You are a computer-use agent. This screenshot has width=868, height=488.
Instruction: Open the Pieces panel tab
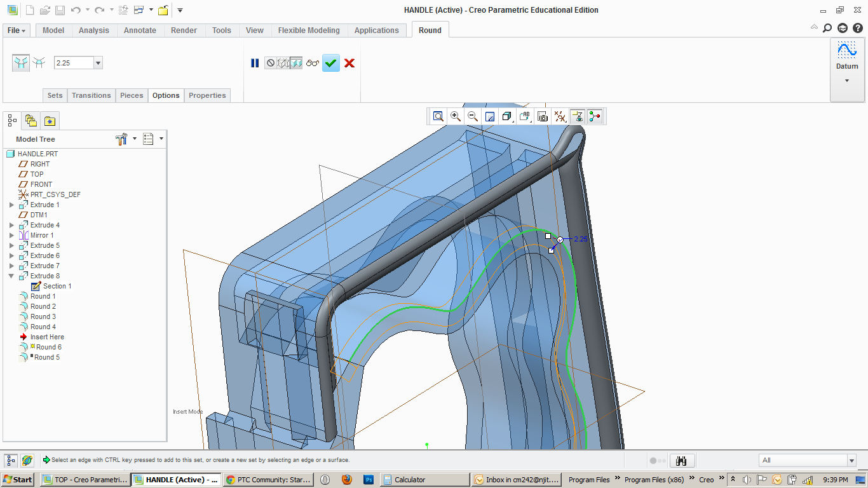point(132,95)
